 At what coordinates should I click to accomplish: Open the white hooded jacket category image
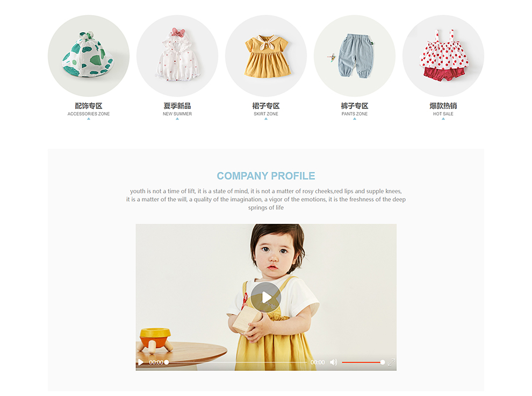(177, 56)
